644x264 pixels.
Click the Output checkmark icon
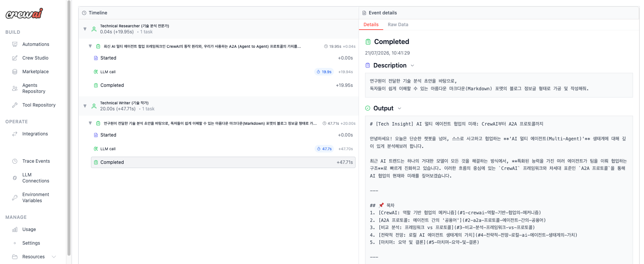click(x=368, y=108)
